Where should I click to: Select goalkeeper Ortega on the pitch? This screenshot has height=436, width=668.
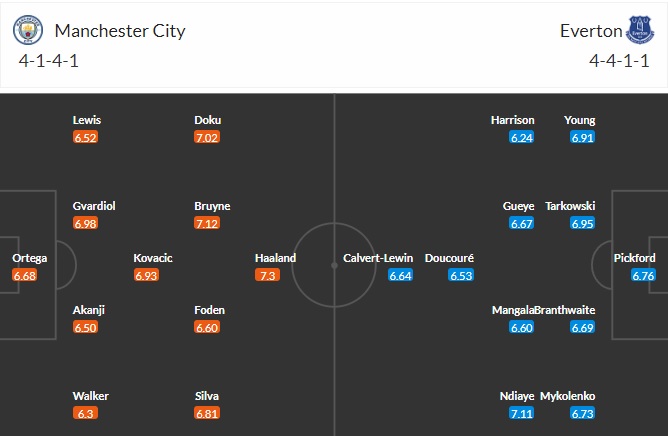tap(29, 258)
